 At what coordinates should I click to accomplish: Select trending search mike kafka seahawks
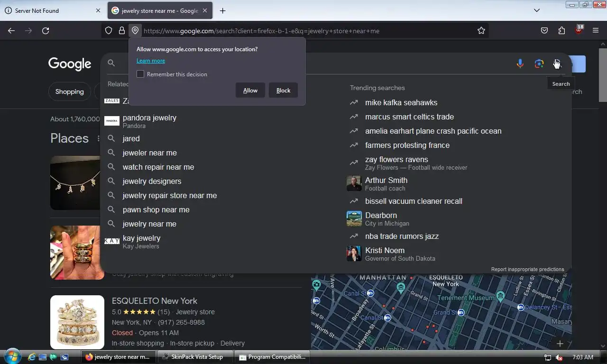click(x=401, y=103)
